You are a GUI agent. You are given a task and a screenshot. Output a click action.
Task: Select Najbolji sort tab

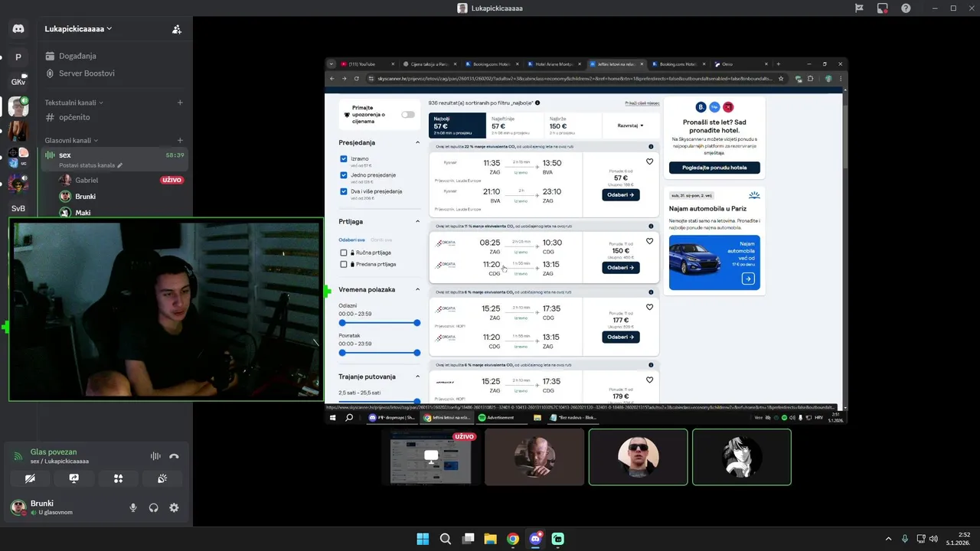(457, 125)
